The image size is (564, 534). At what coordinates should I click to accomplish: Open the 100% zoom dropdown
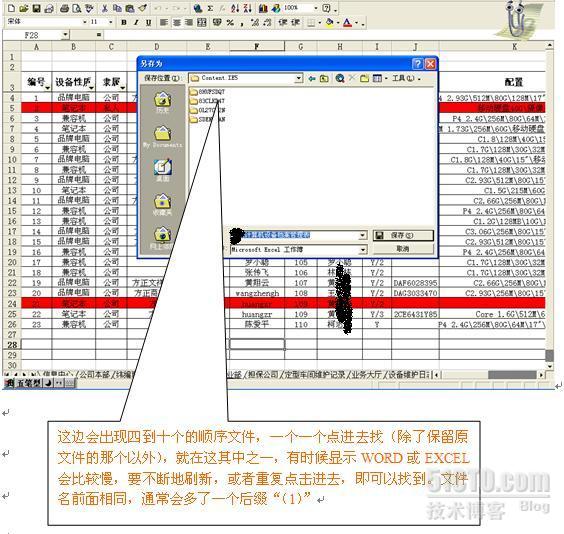click(x=315, y=8)
